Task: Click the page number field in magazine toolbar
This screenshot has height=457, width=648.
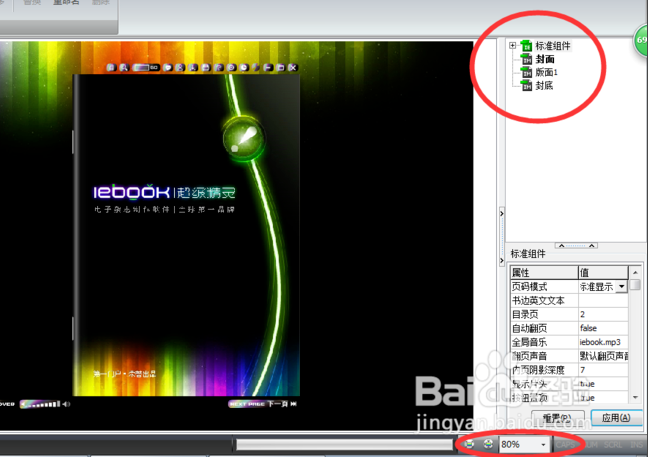Action: (141, 67)
